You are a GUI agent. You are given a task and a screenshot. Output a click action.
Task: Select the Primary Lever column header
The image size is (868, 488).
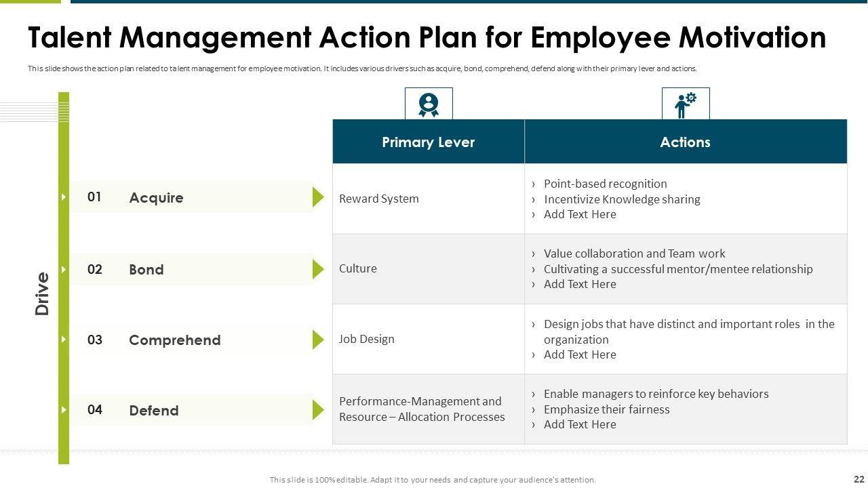tap(428, 142)
